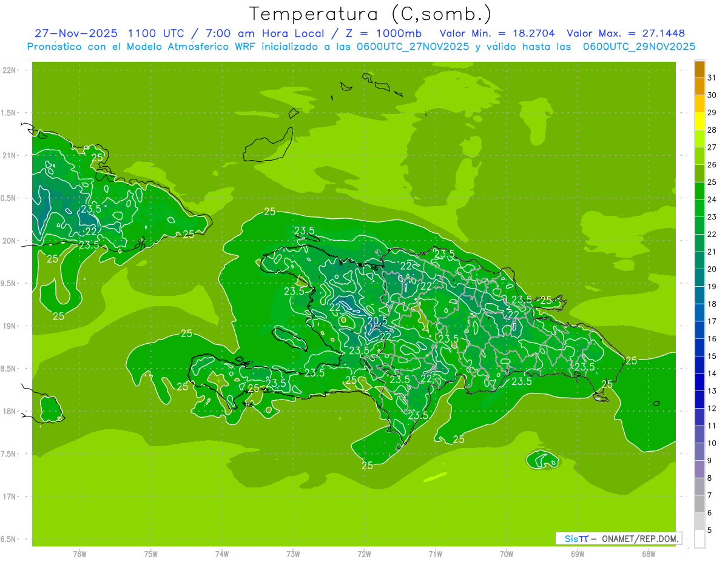The image size is (728, 562).
Task: Click the "70W" longitude axis label
Action: [507, 554]
